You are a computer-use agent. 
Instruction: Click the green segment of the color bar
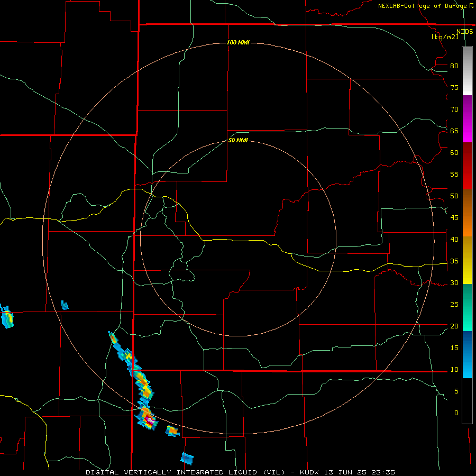tap(467, 307)
